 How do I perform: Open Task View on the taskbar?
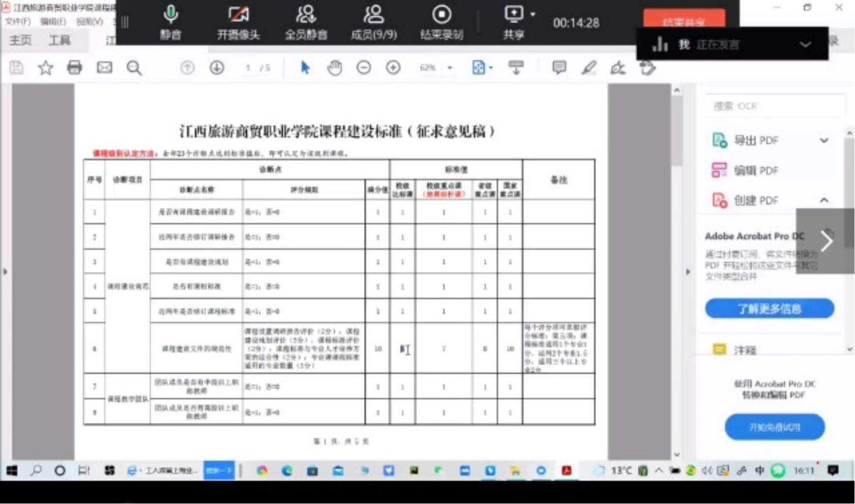(x=84, y=471)
